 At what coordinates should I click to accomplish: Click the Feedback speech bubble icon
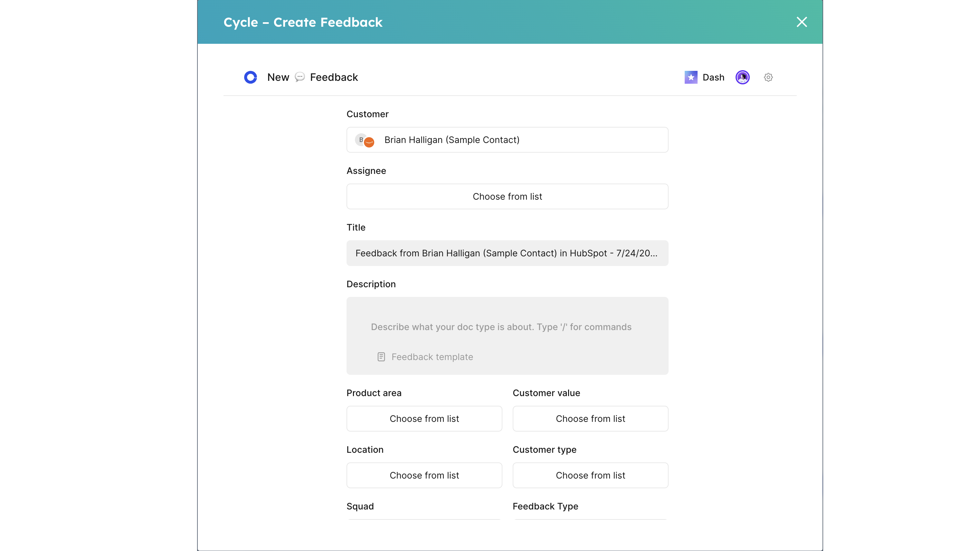300,77
